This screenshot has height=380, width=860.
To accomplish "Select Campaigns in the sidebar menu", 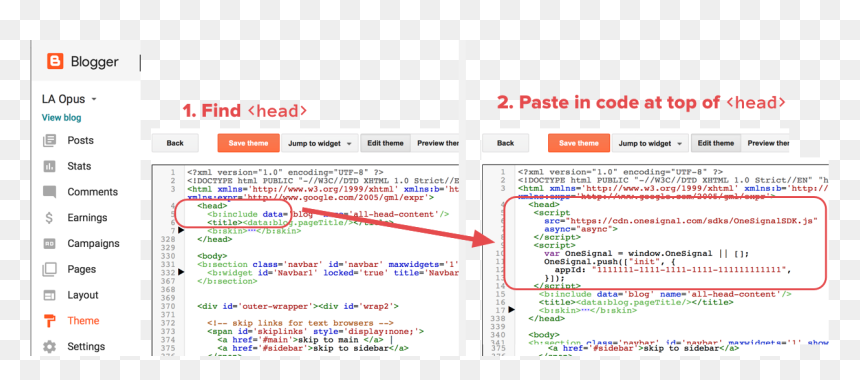I will [93, 243].
